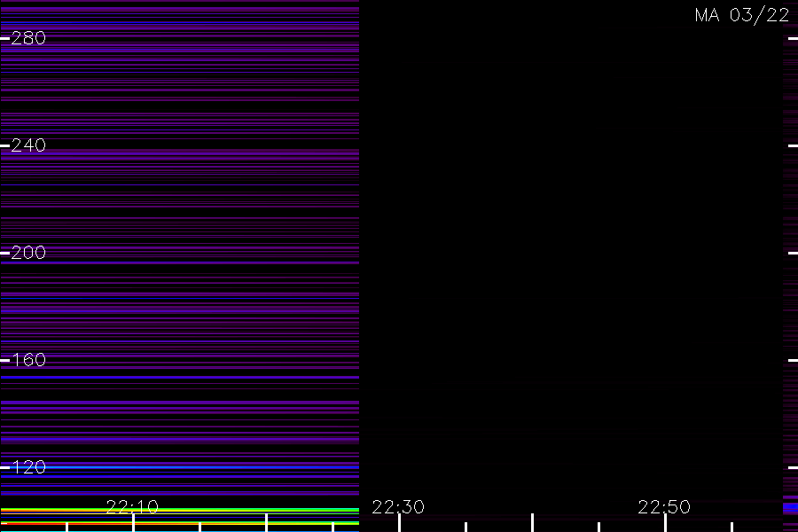Click the tall tick mark under 22:50

pyautogui.click(x=665, y=523)
